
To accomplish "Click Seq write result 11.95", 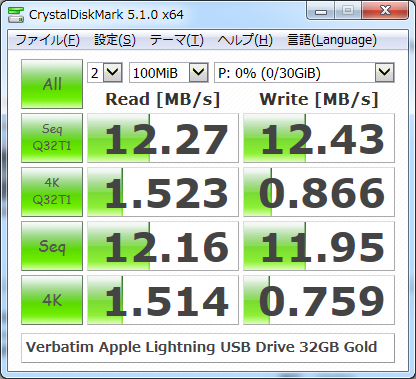I will pyautogui.click(x=319, y=246).
